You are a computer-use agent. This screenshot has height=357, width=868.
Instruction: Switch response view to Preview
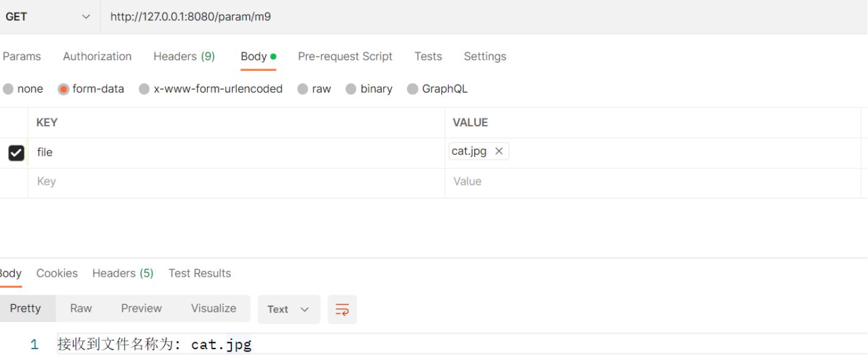141,309
